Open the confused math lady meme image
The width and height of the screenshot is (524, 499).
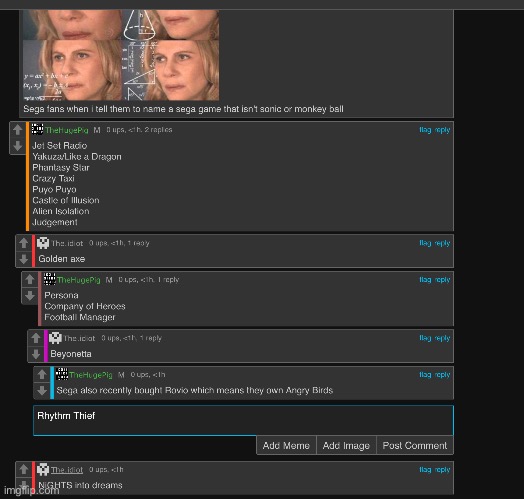pyautogui.click(x=121, y=55)
